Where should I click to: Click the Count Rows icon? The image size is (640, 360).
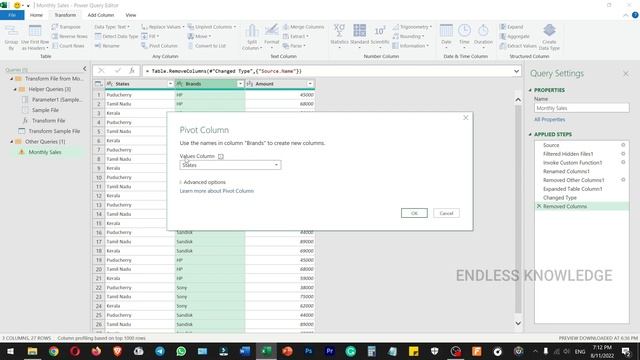(x=55, y=46)
